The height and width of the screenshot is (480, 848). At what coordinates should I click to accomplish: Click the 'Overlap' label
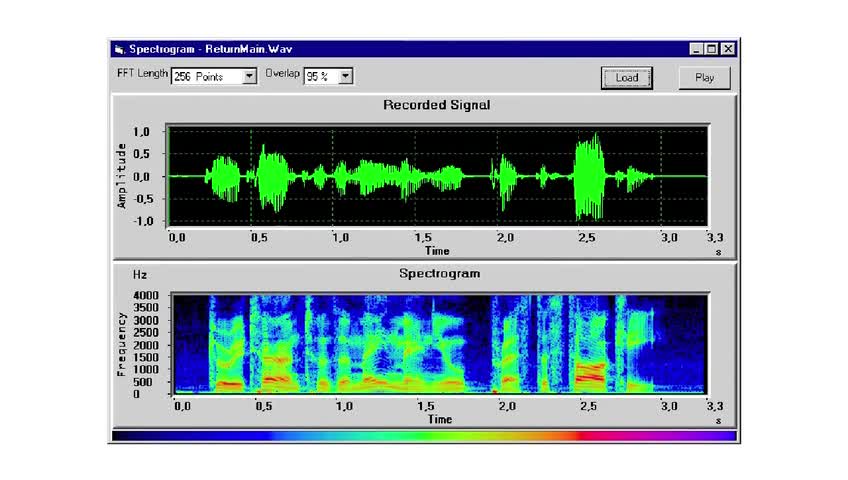pyautogui.click(x=282, y=73)
